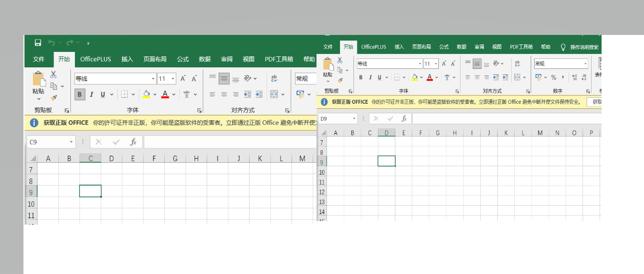Activate Format Painter brush in left window

click(53, 98)
